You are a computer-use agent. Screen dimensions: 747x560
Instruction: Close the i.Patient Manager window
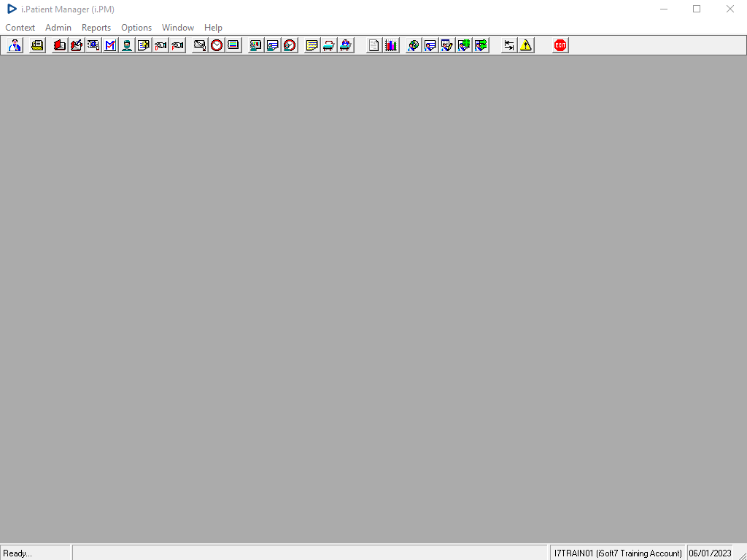(x=729, y=9)
